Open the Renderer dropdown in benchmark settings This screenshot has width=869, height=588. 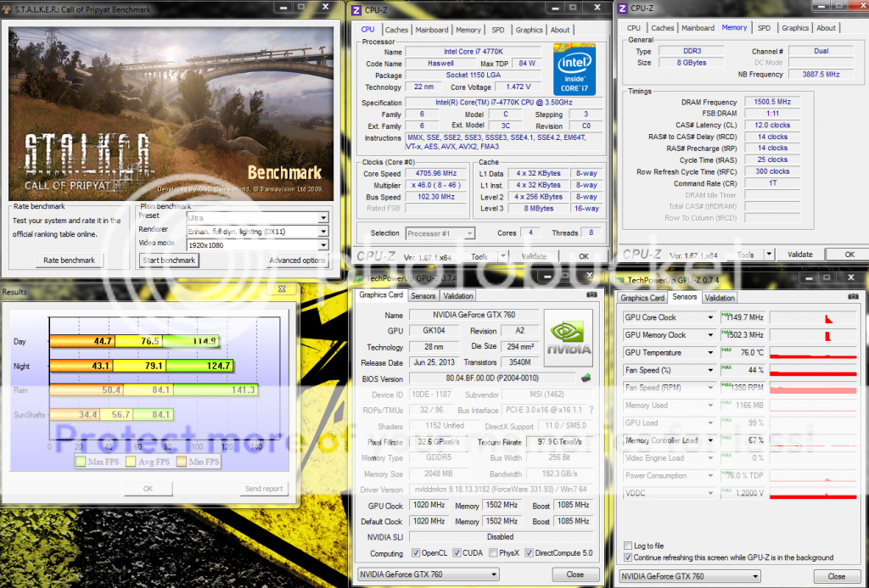pos(322,231)
